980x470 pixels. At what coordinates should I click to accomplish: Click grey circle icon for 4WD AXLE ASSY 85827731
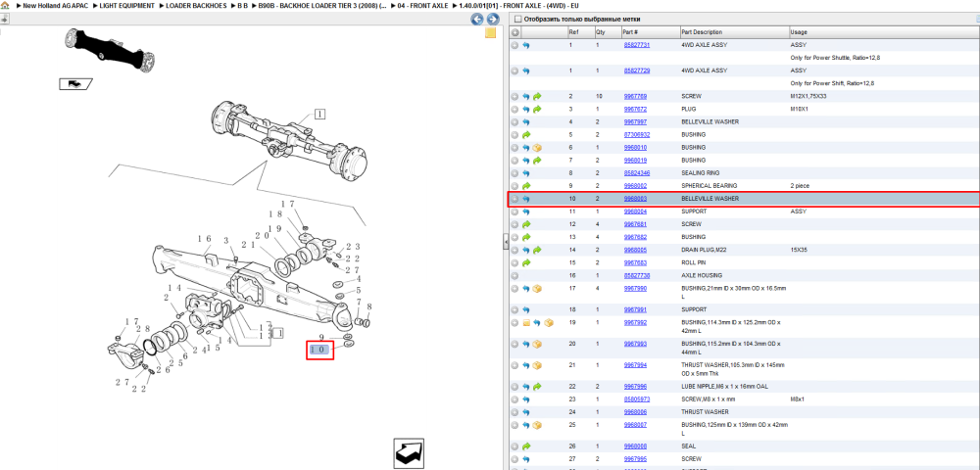pos(515,46)
